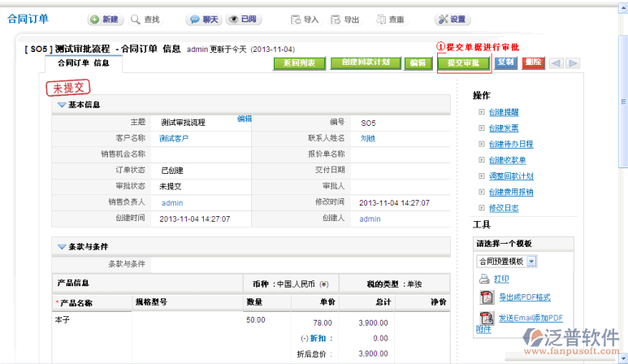
Task: Go to previous record with left arrow
Action: pos(556,63)
